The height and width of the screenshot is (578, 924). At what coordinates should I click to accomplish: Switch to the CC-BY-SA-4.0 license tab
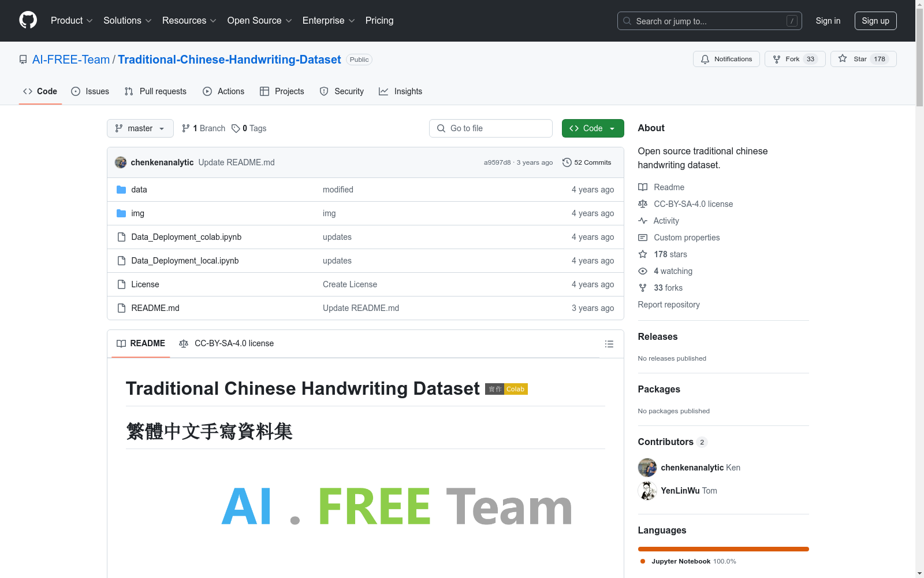tap(226, 343)
